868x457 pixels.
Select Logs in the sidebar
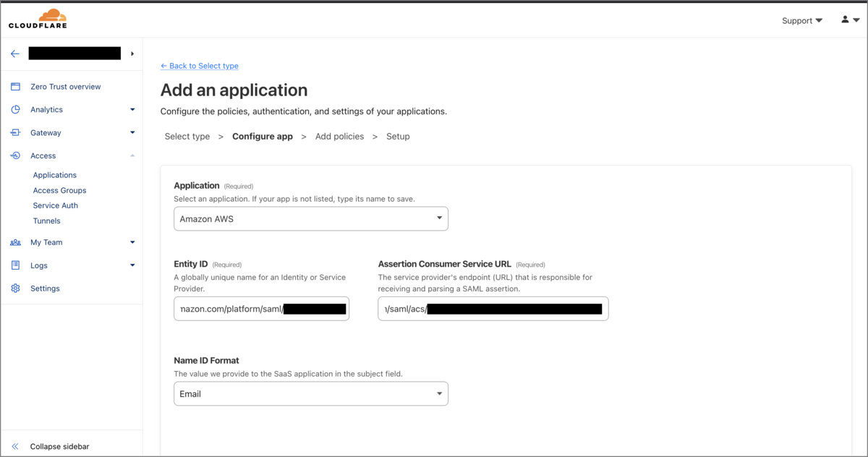tap(39, 265)
